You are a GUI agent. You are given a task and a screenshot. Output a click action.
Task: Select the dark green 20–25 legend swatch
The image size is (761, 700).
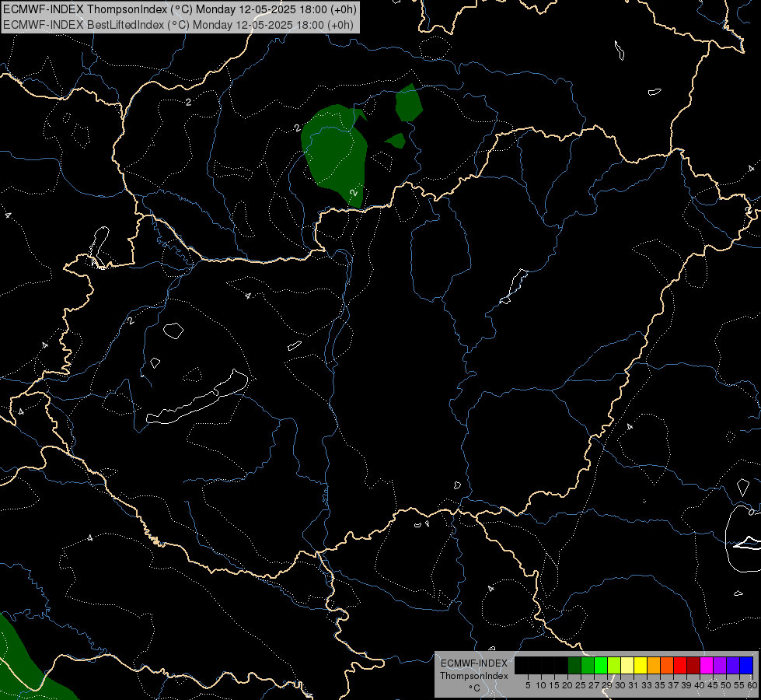coord(574,665)
